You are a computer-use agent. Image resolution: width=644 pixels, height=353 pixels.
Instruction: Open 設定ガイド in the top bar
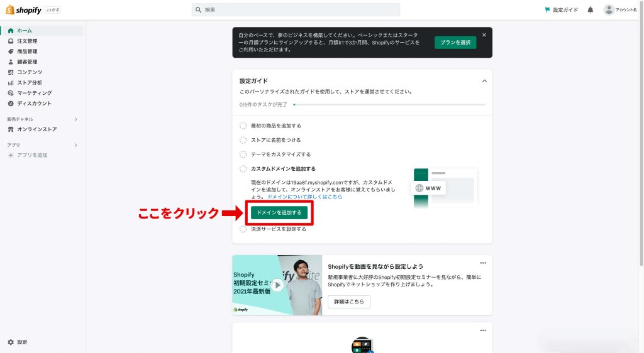[x=562, y=10]
